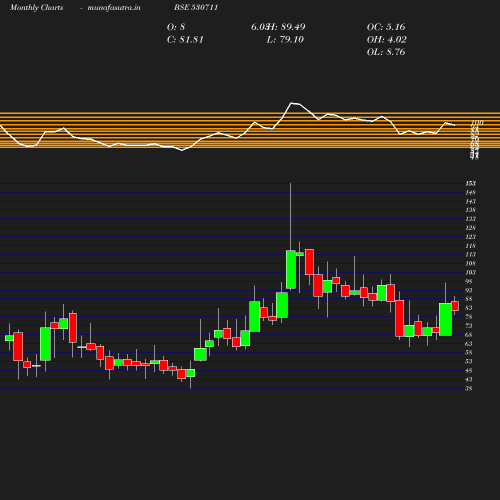Viewport: 500px width, 500px height.
Task: Click the '93' price axis label
Action: tap(469, 290)
